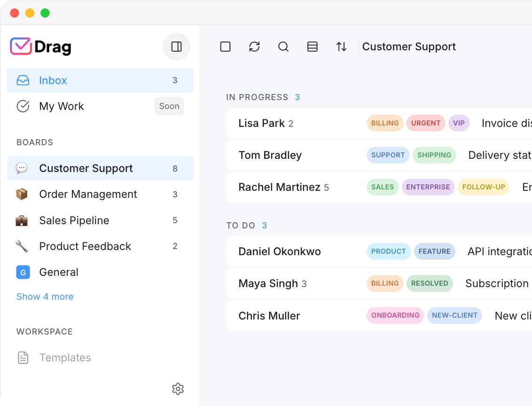Screen dimensions: 532x406
Task: Click the Templates document icon
Action: point(23,358)
